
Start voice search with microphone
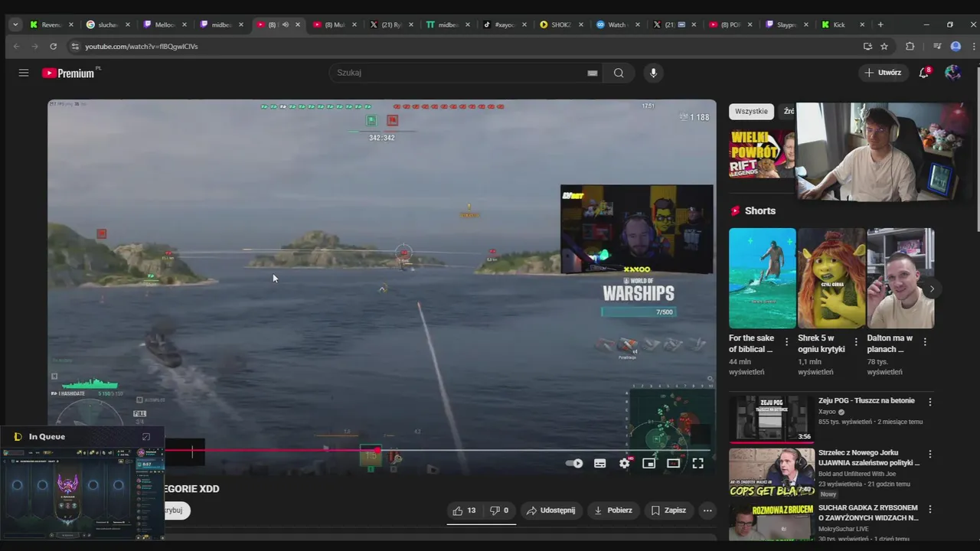coord(653,73)
